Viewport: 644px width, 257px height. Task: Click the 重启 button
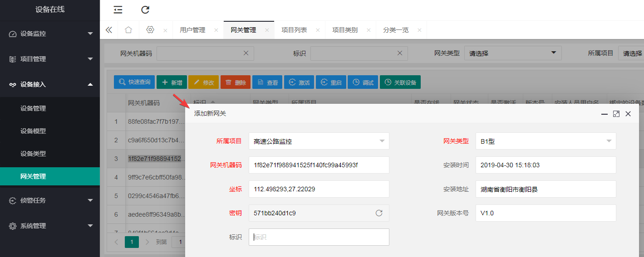pyautogui.click(x=331, y=82)
